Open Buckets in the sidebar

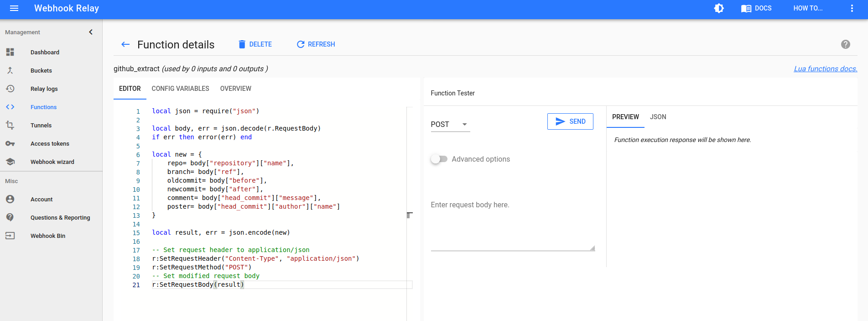pos(41,70)
